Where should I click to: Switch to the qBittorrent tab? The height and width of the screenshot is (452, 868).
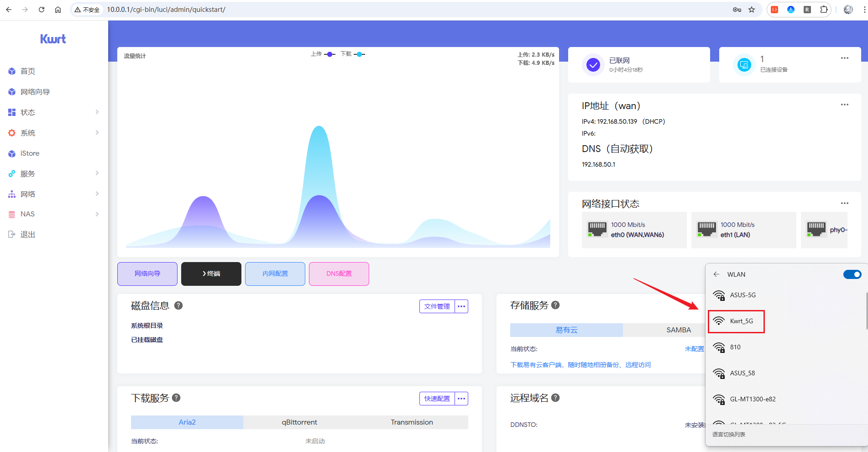pyautogui.click(x=299, y=422)
